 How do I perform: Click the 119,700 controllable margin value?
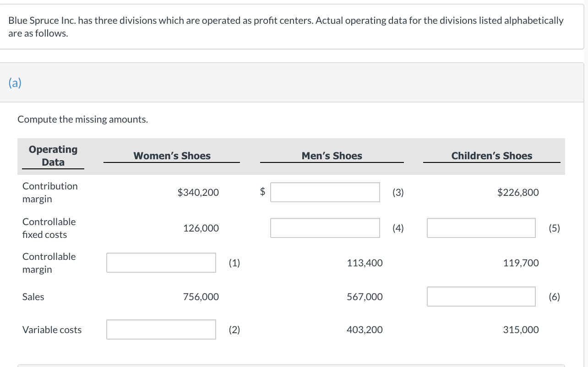[x=521, y=263]
